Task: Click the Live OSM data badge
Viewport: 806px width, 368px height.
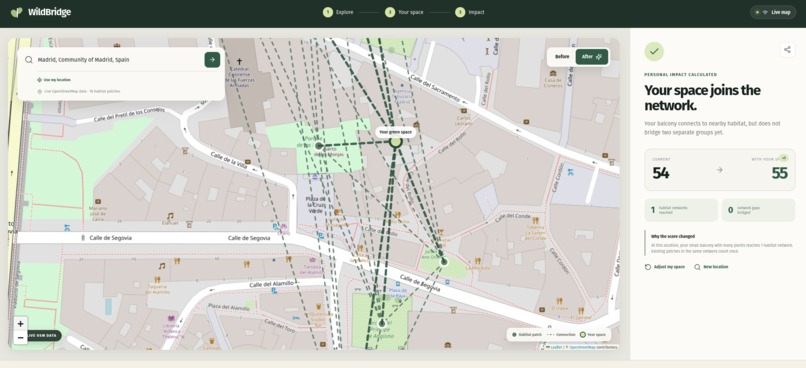Action: (x=42, y=336)
